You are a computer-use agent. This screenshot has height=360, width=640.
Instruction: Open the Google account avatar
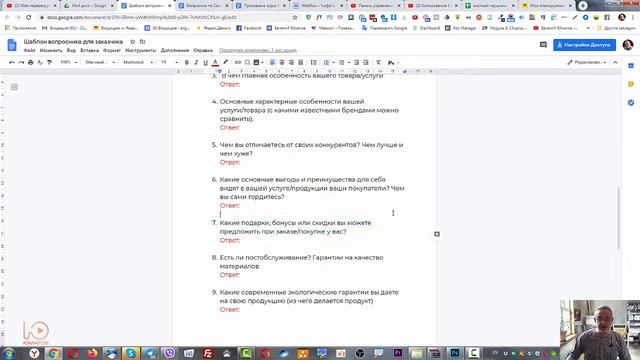pyautogui.click(x=628, y=45)
